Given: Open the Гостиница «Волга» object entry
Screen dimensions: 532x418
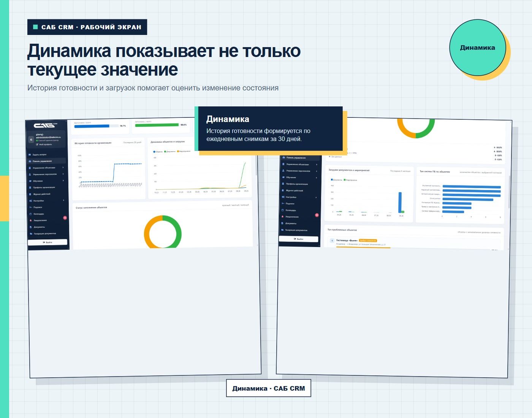Looking at the screenshot, I should [414, 243].
